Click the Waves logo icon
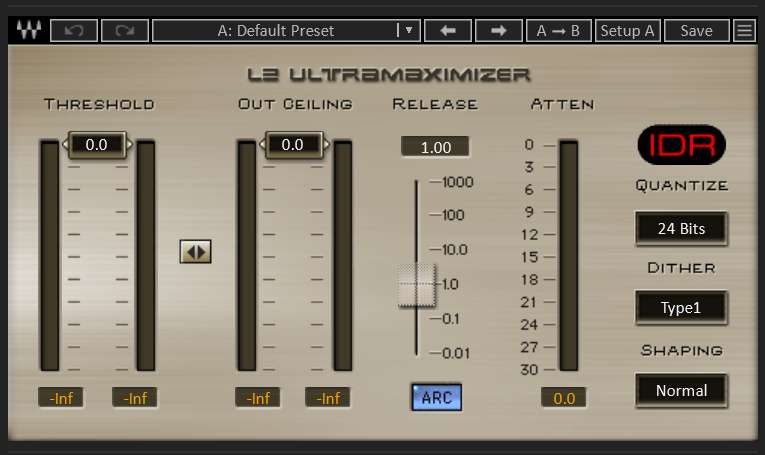 coord(27,30)
